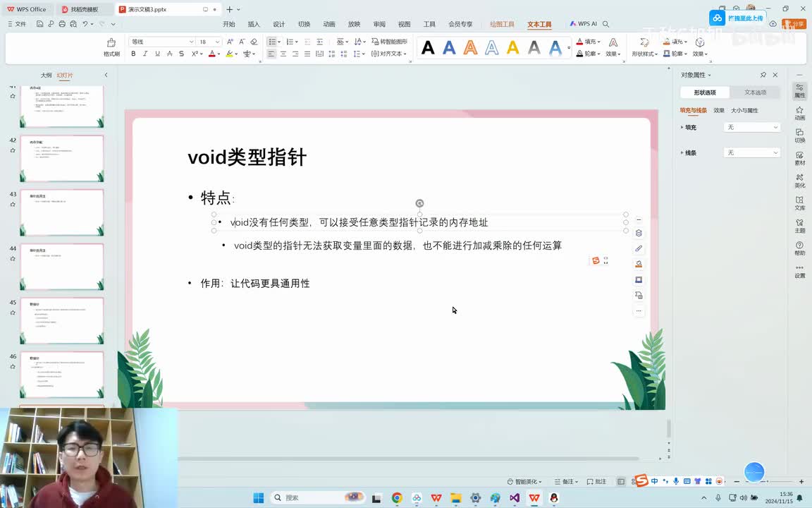This screenshot has width=812, height=508.
Task: Click 智能美化 in status bar
Action: (524, 482)
